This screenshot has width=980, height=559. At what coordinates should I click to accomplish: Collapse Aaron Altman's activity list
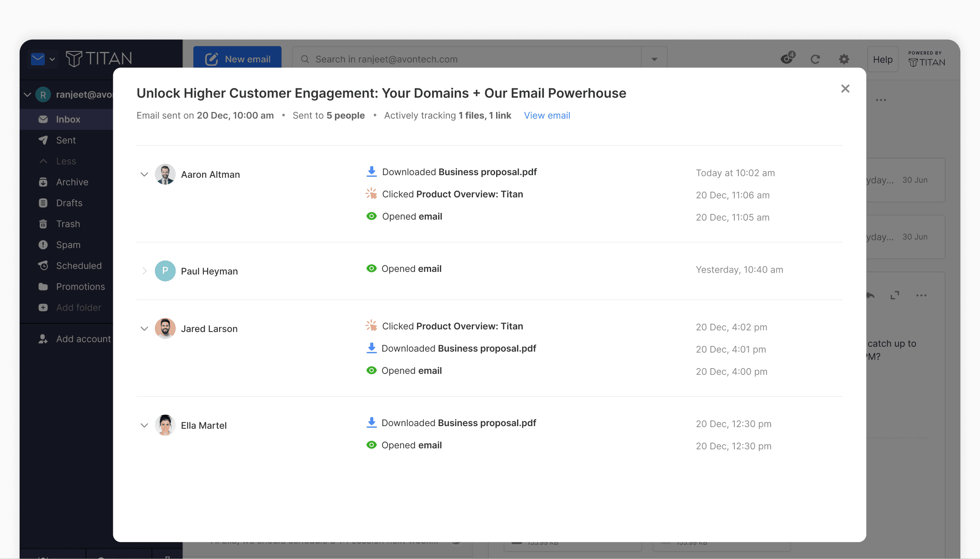point(144,174)
